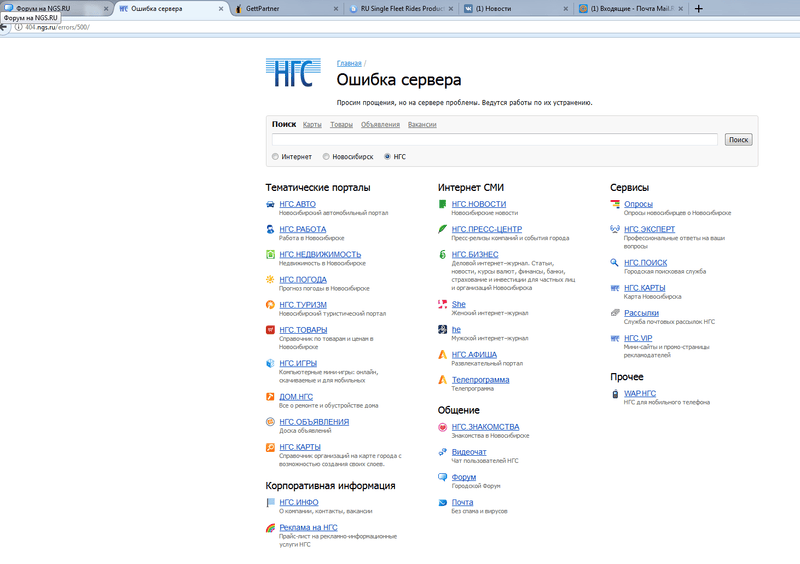Close the GettPartner browser tab
Viewport: 800px width, 564px height.
[336, 9]
